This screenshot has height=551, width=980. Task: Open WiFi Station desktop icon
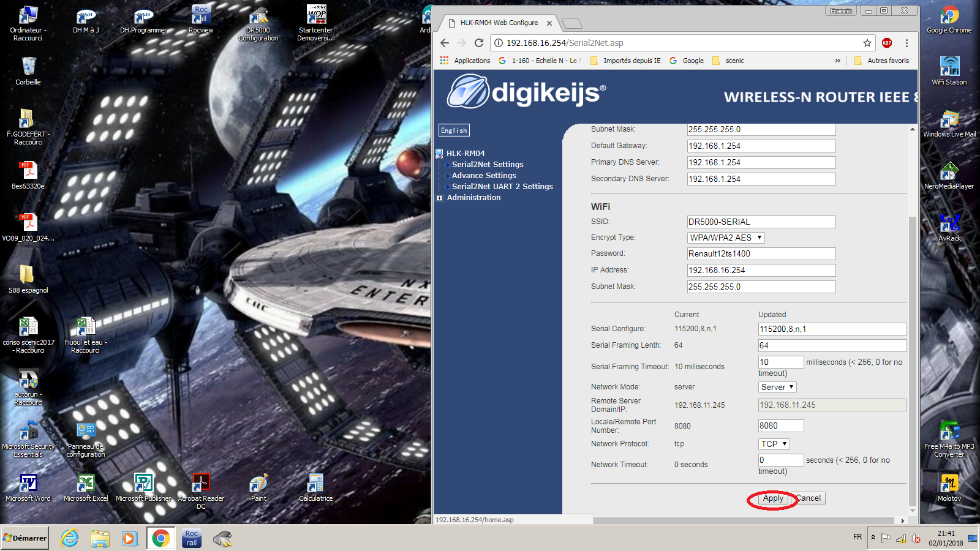click(x=949, y=71)
